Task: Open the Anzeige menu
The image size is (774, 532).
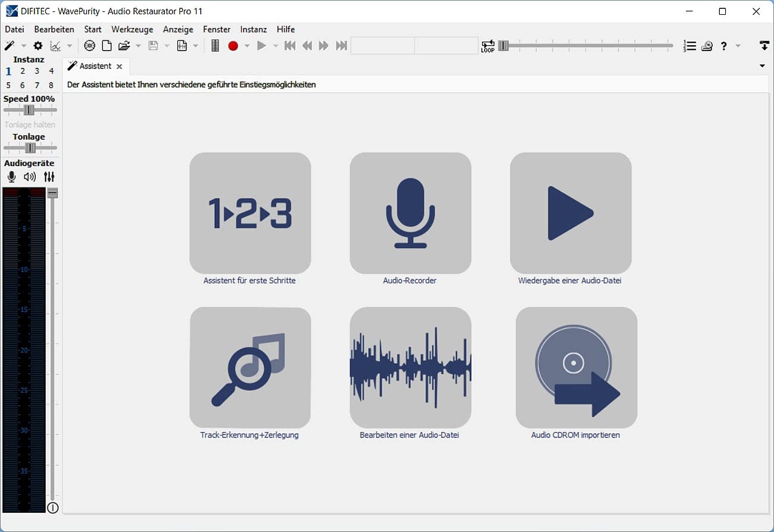Action: point(178,29)
